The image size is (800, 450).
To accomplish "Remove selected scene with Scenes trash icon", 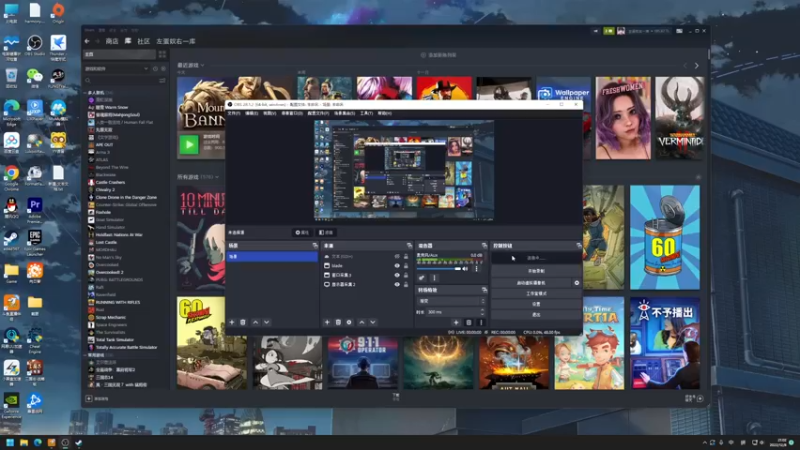I will click(x=243, y=322).
